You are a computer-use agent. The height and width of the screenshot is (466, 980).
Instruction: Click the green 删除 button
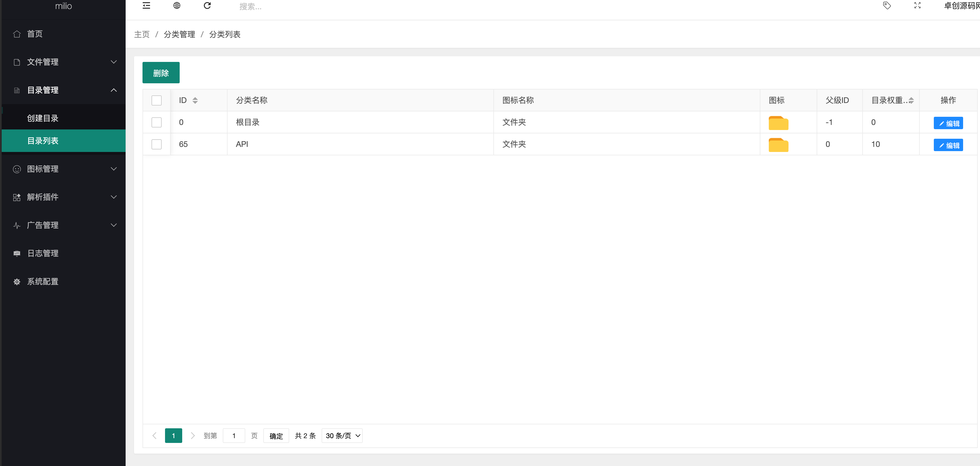point(161,73)
